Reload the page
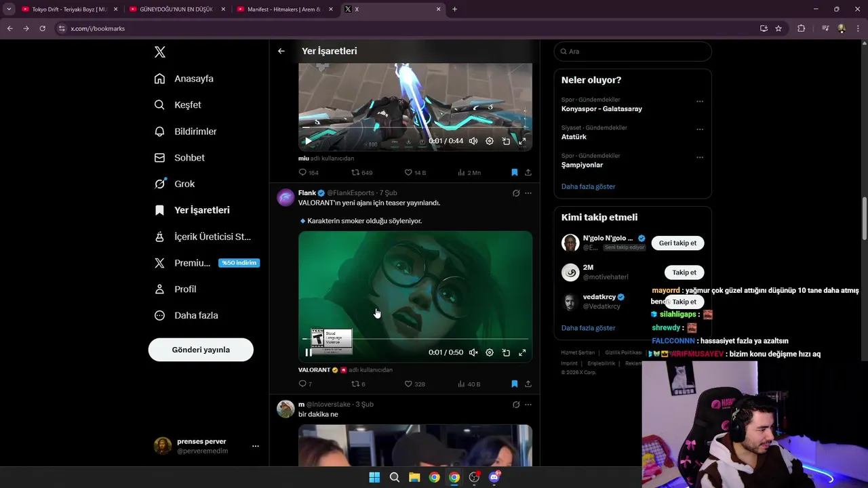This screenshot has width=868, height=488. [x=42, y=28]
